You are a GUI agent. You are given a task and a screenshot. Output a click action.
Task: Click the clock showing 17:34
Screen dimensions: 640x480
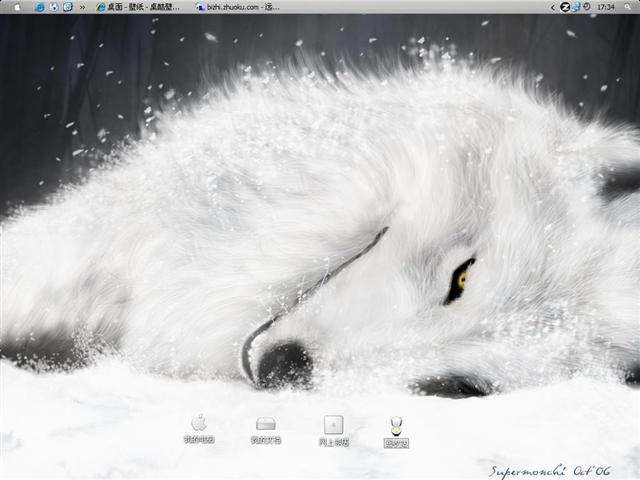click(605, 6)
